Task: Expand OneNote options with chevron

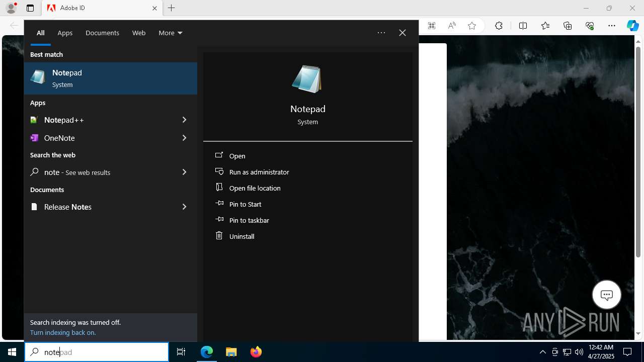Action: [184, 138]
